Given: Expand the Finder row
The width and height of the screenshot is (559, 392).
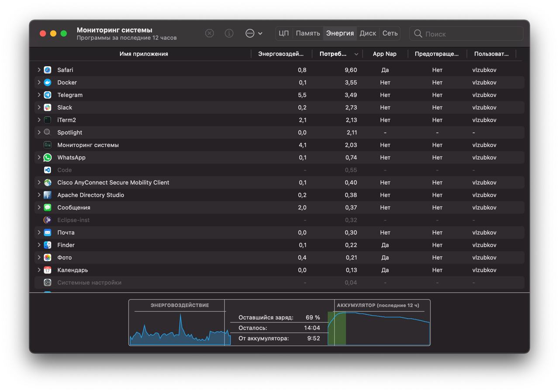Looking at the screenshot, I should (39, 245).
